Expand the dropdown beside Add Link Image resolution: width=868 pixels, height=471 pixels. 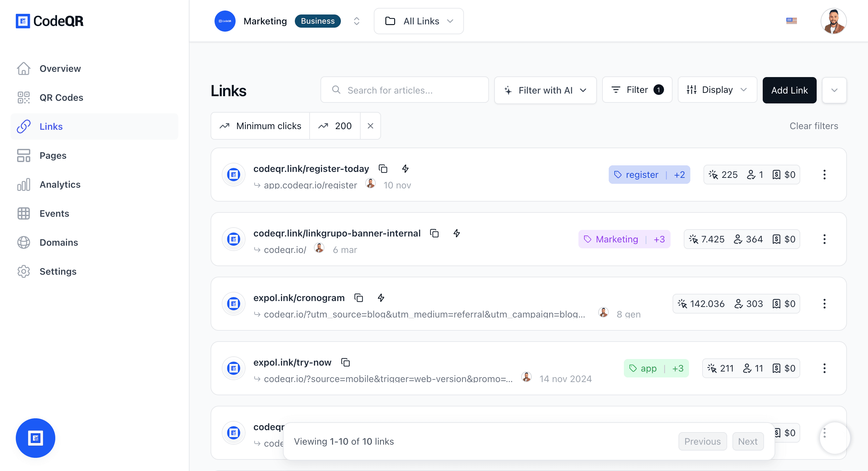[x=834, y=90]
